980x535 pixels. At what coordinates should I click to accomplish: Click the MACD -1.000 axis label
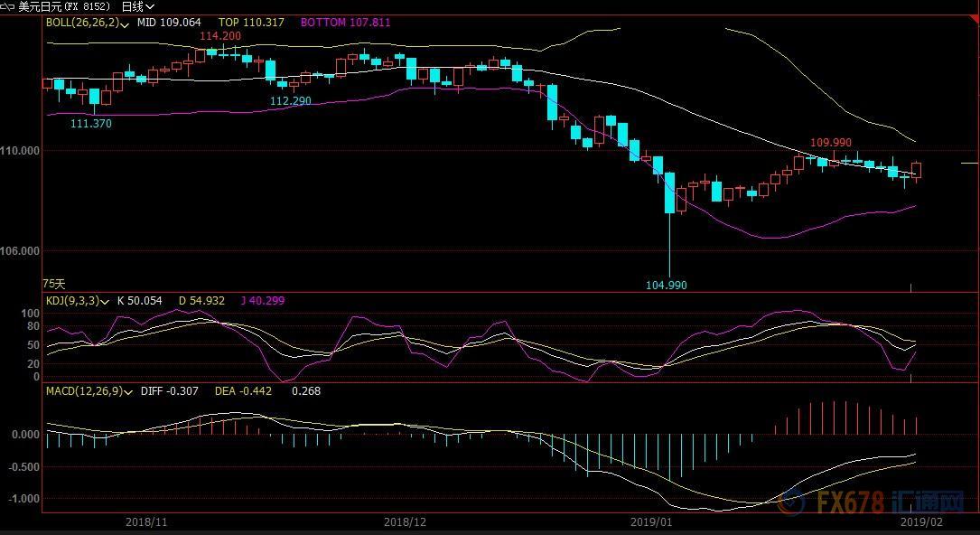click(23, 499)
